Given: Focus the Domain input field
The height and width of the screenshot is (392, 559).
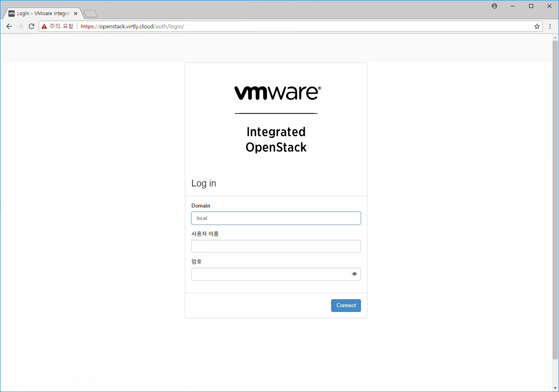Looking at the screenshot, I should [276, 218].
